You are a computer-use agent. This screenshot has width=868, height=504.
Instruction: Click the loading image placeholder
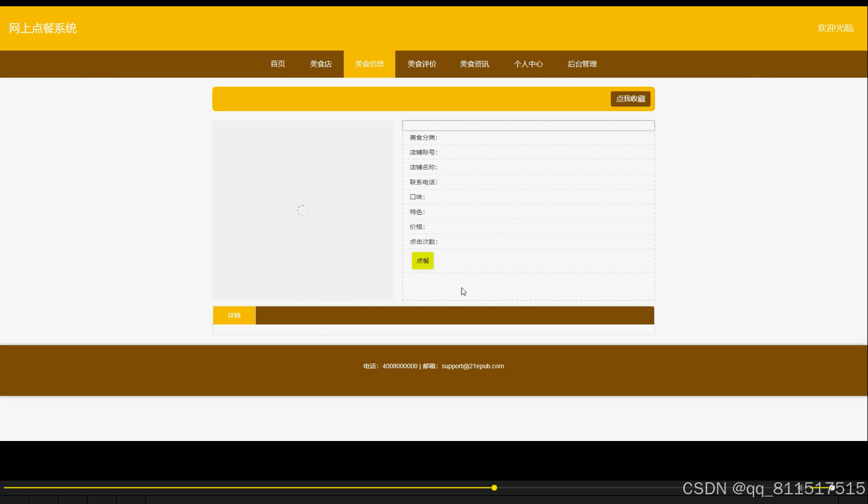(302, 210)
